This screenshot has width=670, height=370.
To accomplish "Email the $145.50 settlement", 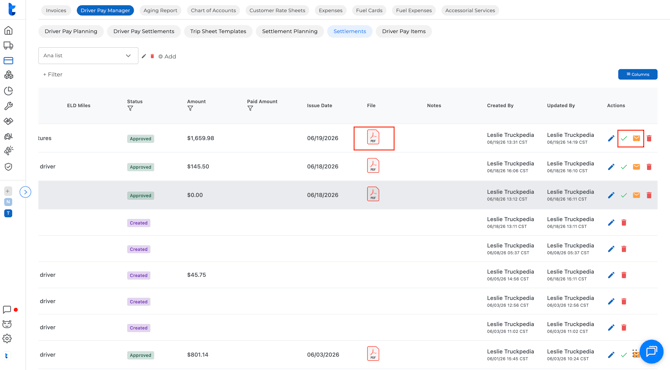I will tap(636, 167).
